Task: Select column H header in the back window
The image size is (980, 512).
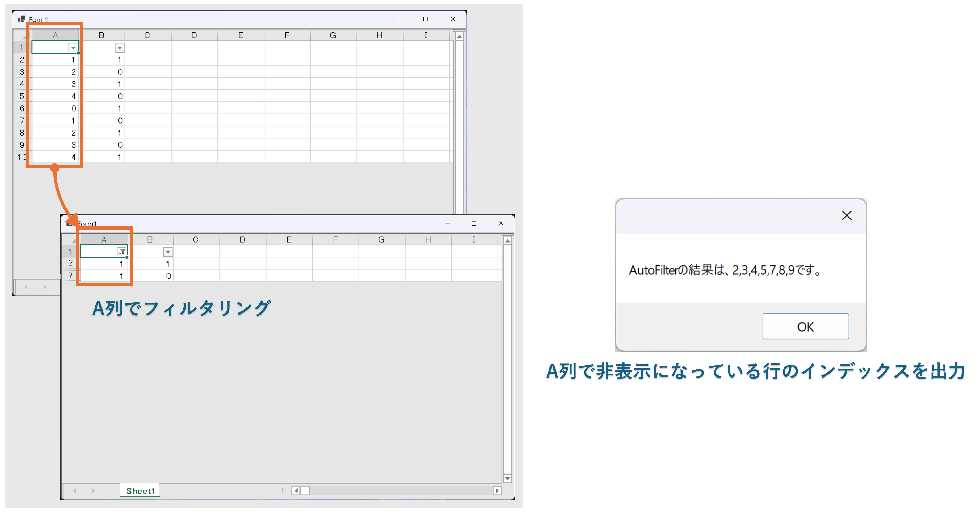Action: (380, 36)
